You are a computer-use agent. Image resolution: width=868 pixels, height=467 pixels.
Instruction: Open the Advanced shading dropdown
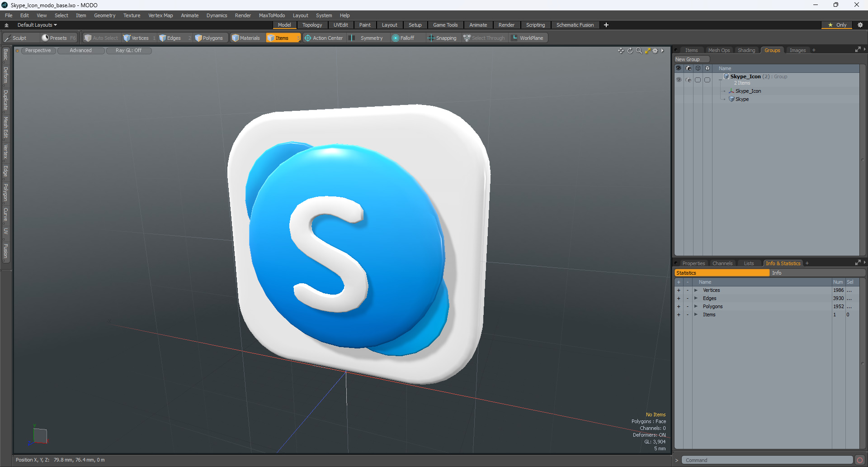(x=80, y=50)
